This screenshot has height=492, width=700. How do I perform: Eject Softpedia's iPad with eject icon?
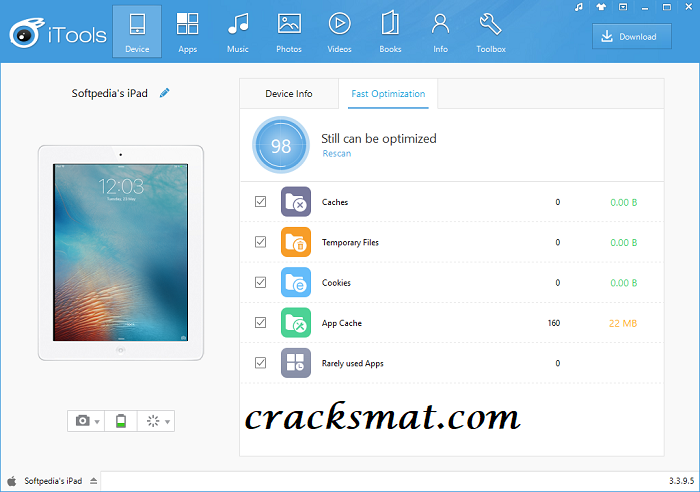tap(93, 481)
